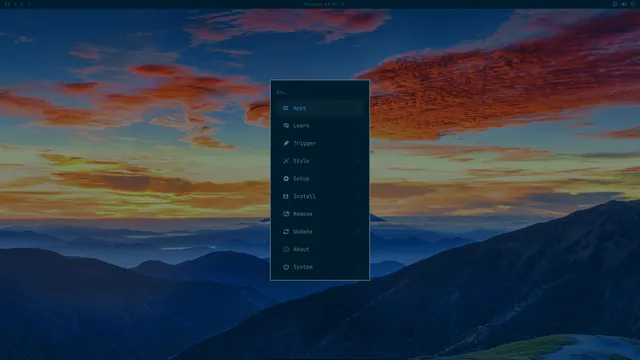Click the Remove label text
This screenshot has height=360, width=640.
point(303,214)
